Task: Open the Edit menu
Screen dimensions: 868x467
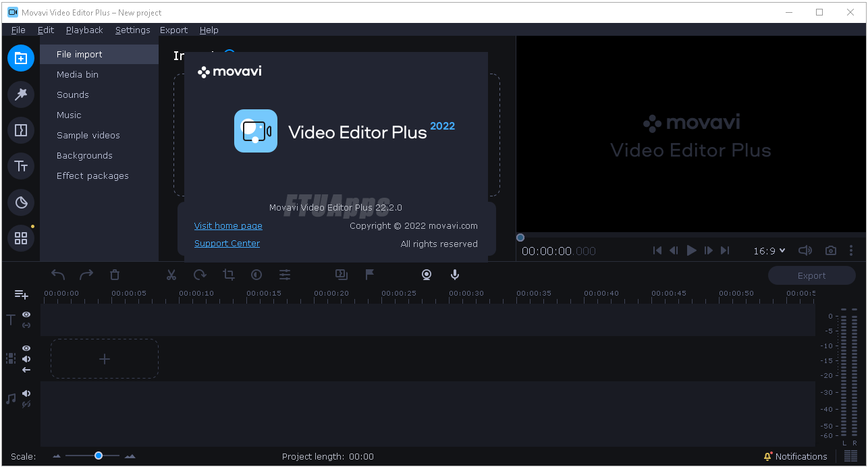Action: tap(46, 30)
